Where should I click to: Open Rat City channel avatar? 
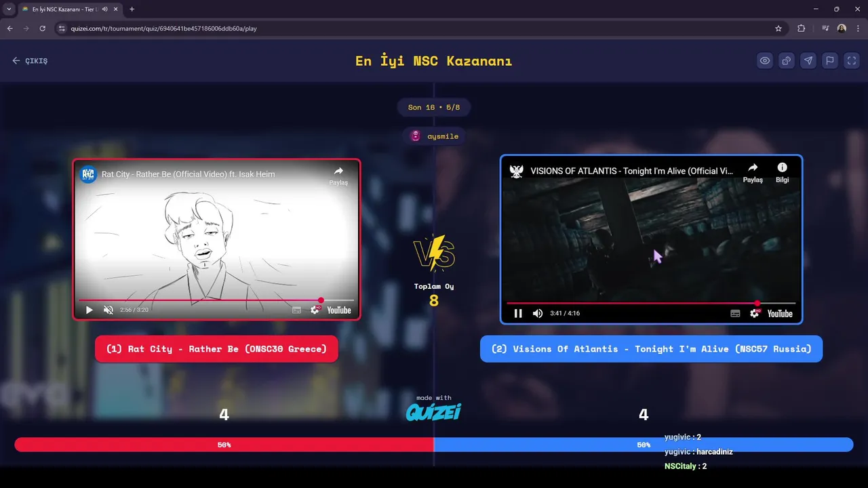(88, 174)
